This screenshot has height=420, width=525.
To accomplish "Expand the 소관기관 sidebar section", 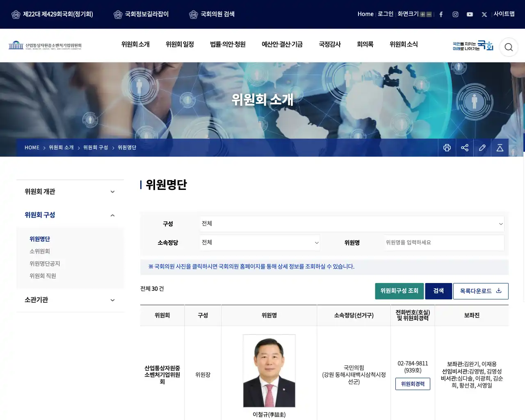I will (70, 300).
